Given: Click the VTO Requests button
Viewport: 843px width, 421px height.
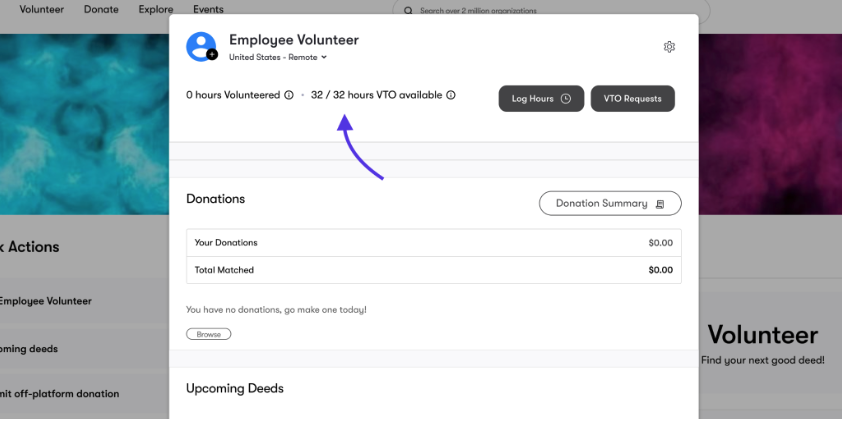Looking at the screenshot, I should (632, 98).
